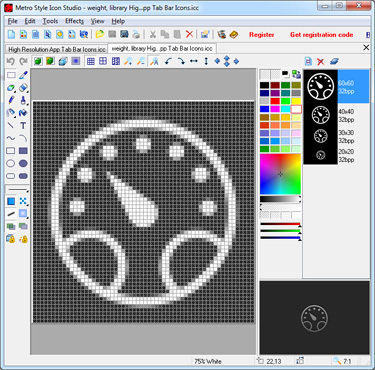375x370 pixels.
Task: Click the Cut scissors icon
Action: coord(153,34)
